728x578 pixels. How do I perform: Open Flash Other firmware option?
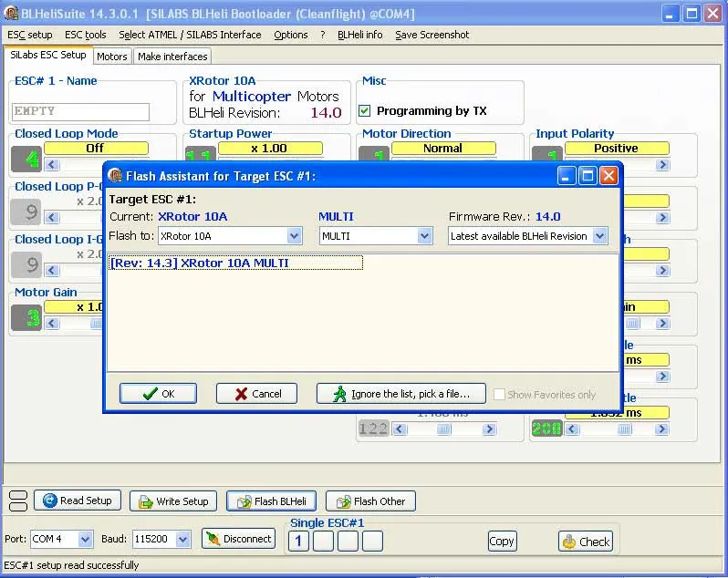click(x=370, y=501)
